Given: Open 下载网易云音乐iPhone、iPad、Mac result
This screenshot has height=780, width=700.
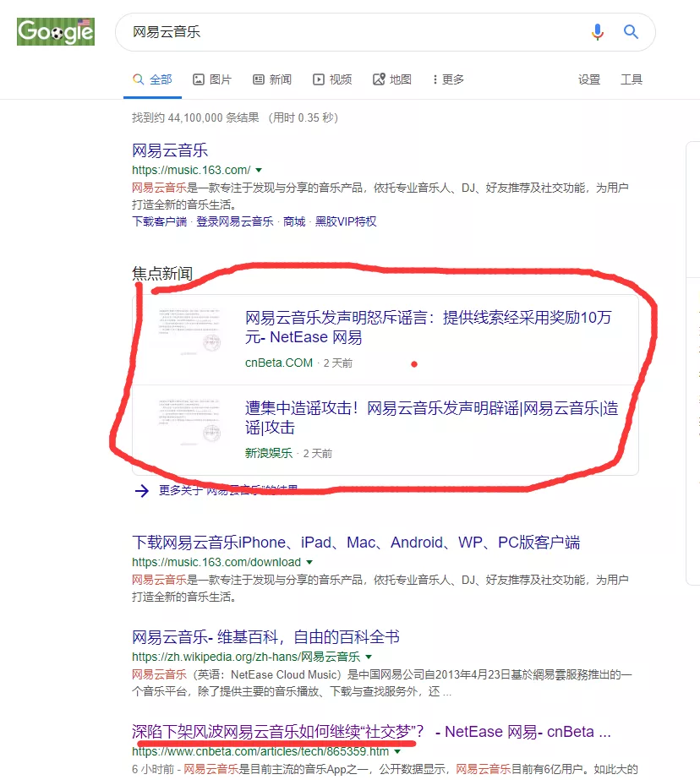Looking at the screenshot, I should pyautogui.click(x=356, y=543).
